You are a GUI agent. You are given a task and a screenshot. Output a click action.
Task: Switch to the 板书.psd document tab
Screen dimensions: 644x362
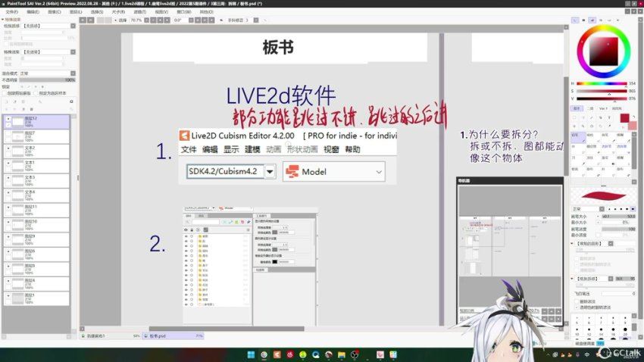174,335
